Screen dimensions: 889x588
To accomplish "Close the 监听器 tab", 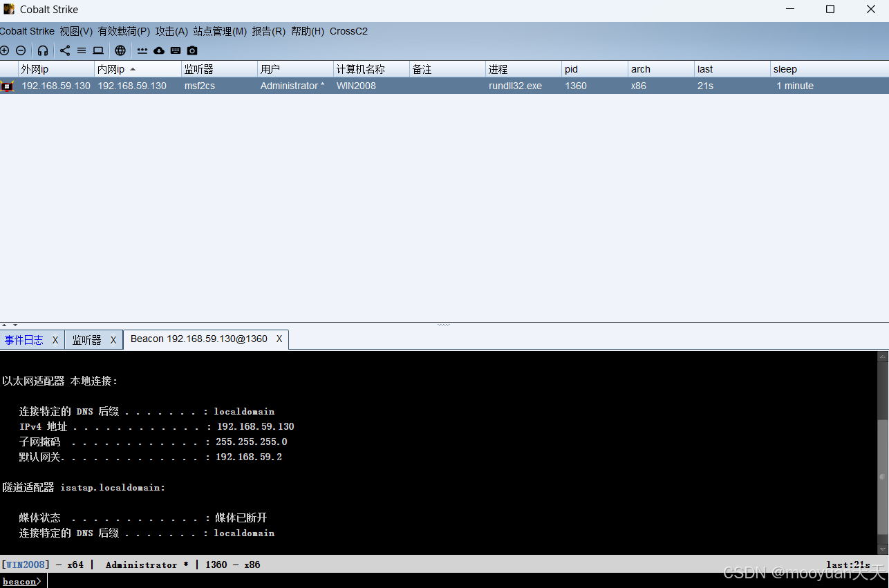I will pos(113,340).
